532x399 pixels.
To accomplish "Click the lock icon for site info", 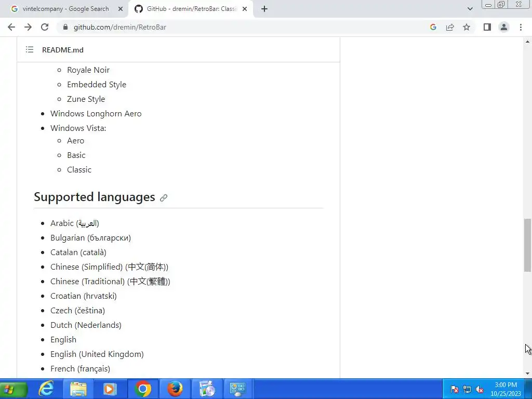I will pyautogui.click(x=65, y=27).
